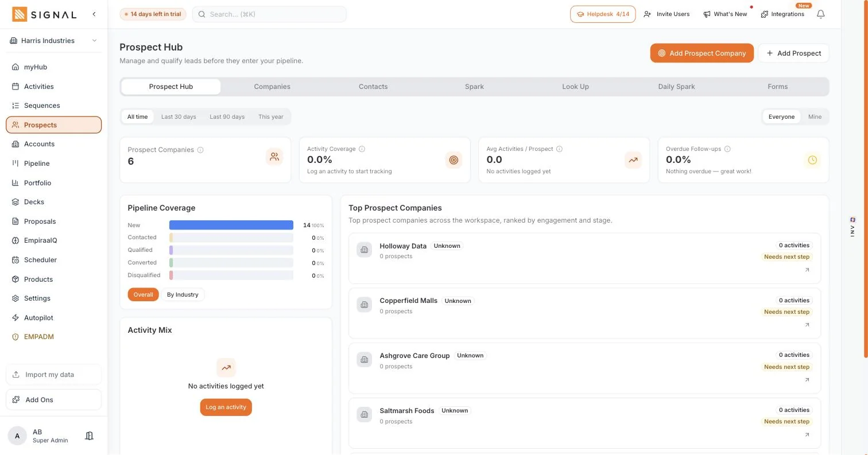Open EMPADM in the sidebar
The image size is (868, 455).
tap(54, 337)
